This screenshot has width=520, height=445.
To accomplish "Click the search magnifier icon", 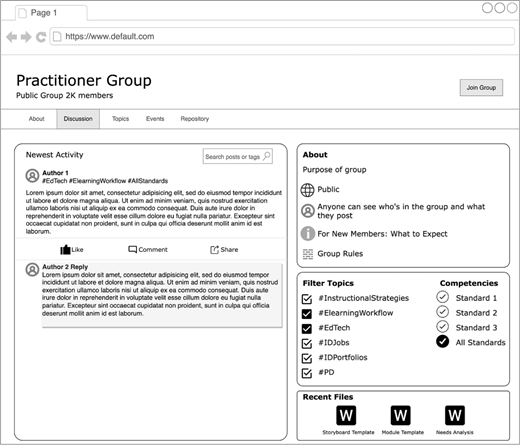I will [267, 156].
